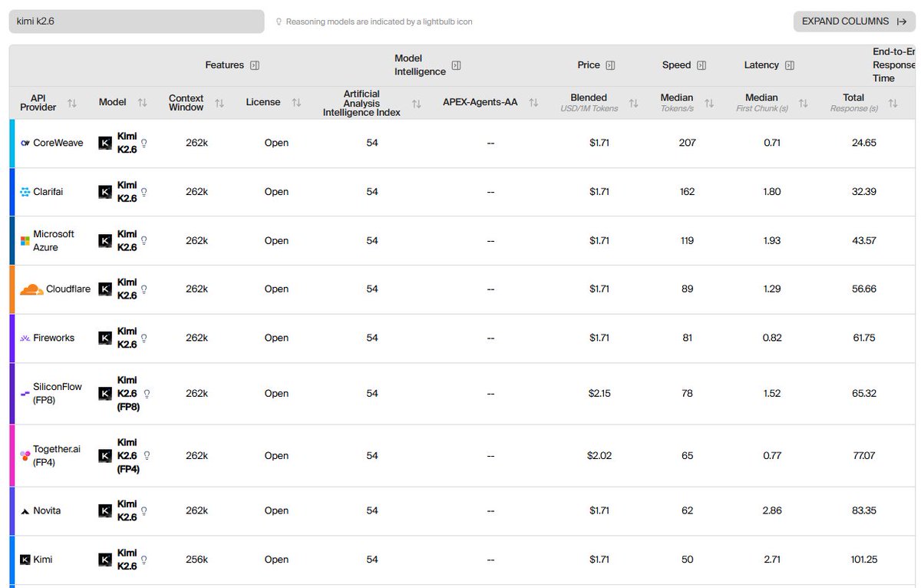Open Kimi K2.6 (FP8) model link
Viewport: 921px width, 588px height.
129,394
